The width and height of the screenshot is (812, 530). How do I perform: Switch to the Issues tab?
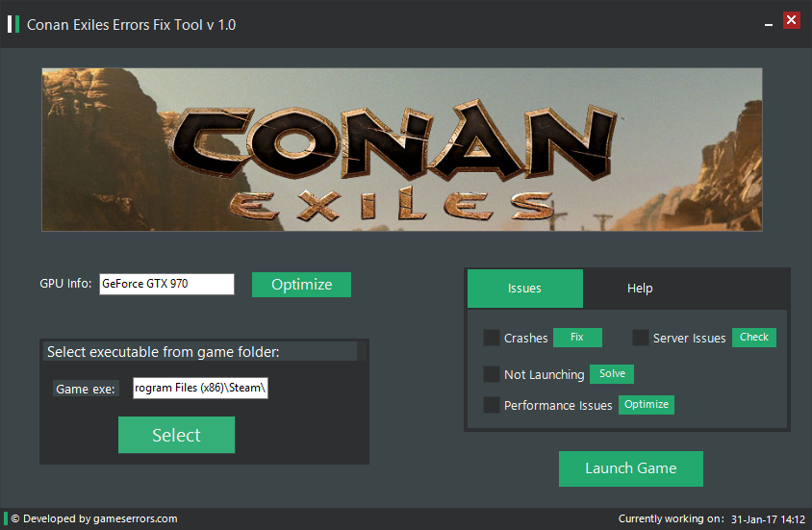pyautogui.click(x=525, y=289)
